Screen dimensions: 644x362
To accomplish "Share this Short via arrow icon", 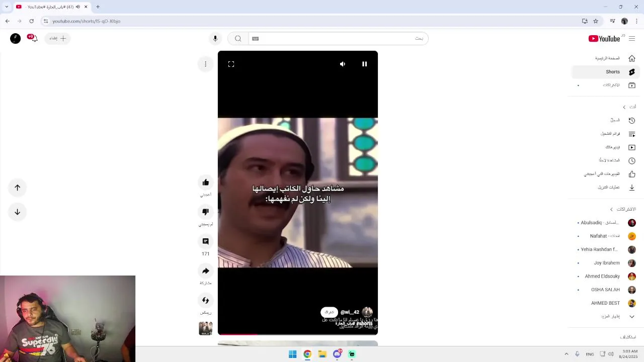I will [x=205, y=271].
